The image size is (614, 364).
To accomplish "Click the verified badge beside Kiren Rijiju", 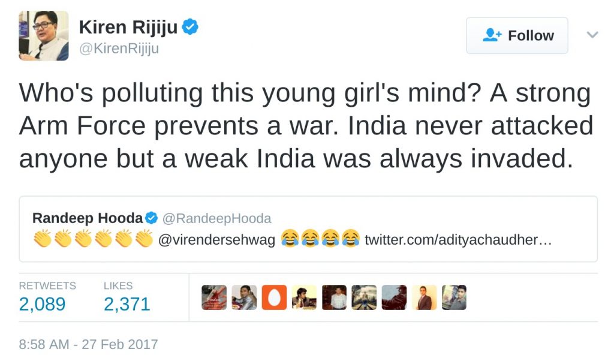I will 190,27.
